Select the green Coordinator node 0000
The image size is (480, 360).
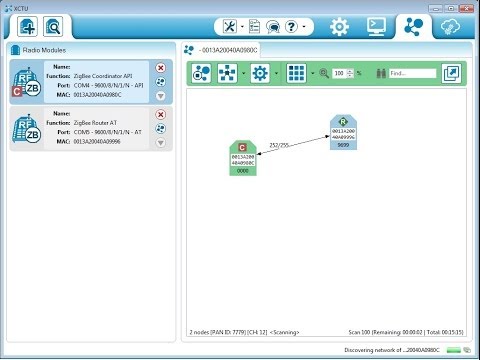(243, 158)
